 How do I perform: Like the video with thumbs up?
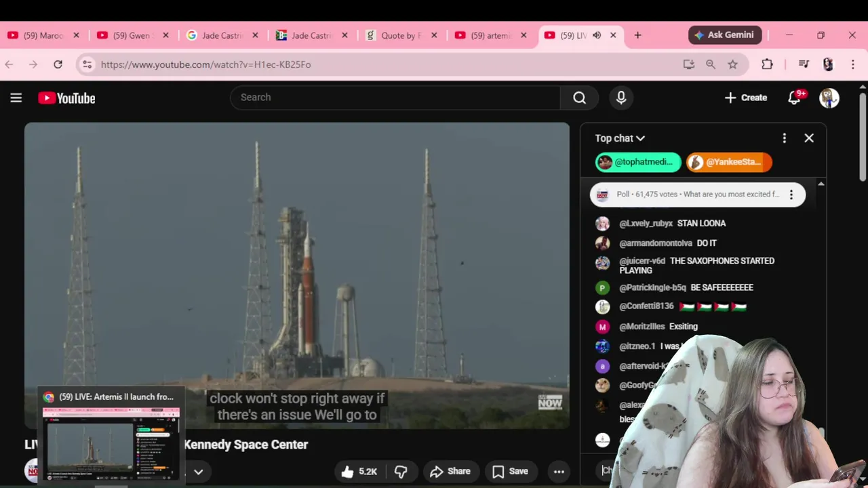[x=359, y=472]
